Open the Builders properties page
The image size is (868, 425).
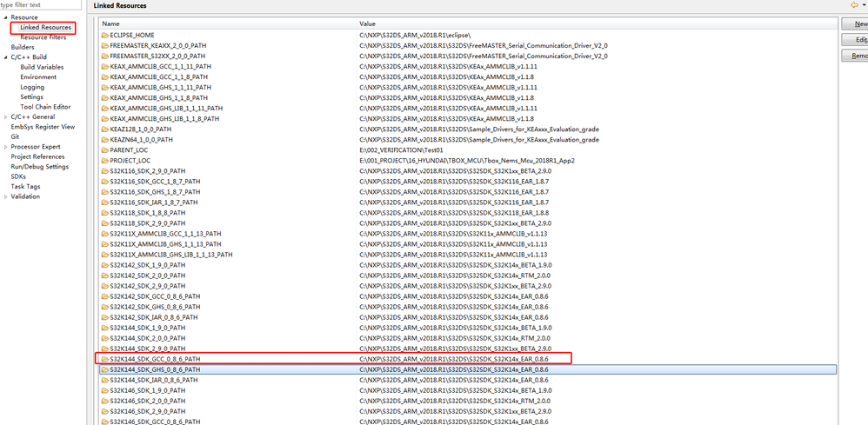22,47
